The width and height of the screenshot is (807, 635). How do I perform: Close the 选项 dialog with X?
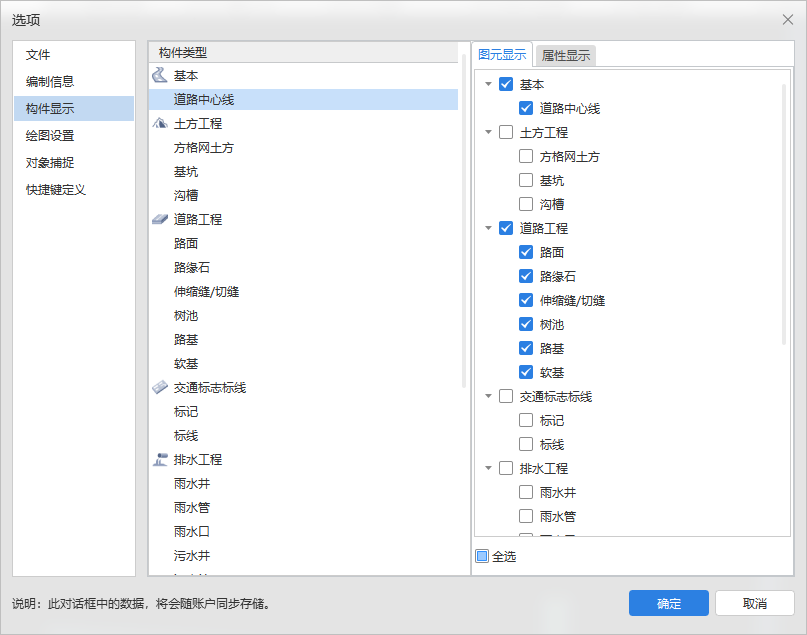787,20
